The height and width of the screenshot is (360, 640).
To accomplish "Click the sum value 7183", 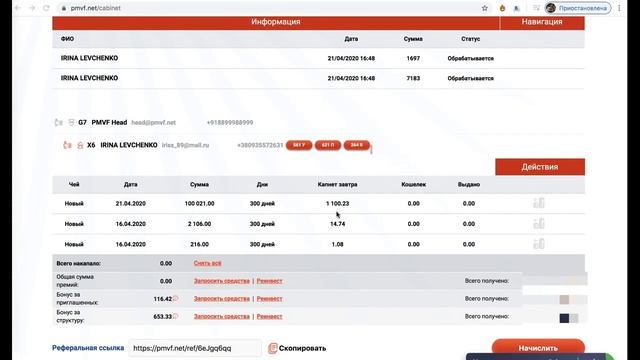I will click(413, 78).
